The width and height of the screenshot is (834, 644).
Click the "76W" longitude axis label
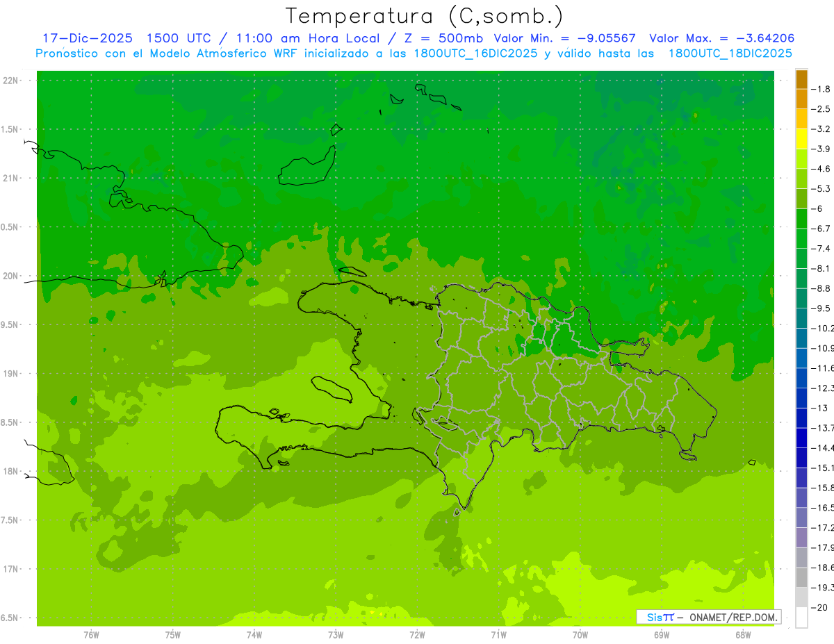[x=91, y=635]
